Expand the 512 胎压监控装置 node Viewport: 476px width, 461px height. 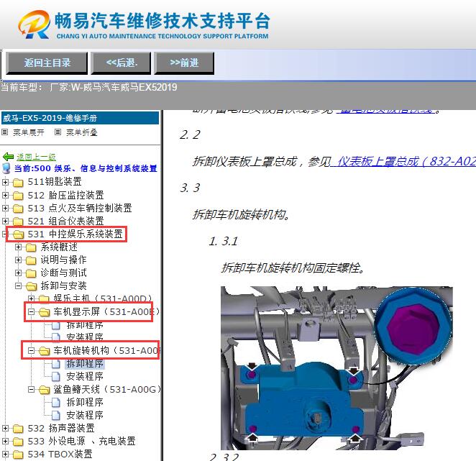coord(5,196)
